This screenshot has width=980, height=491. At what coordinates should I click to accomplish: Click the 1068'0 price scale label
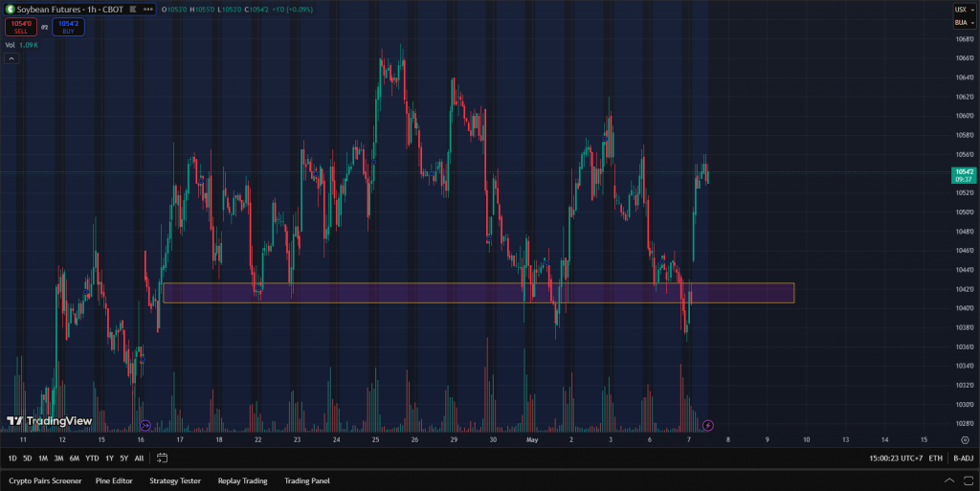click(965, 38)
